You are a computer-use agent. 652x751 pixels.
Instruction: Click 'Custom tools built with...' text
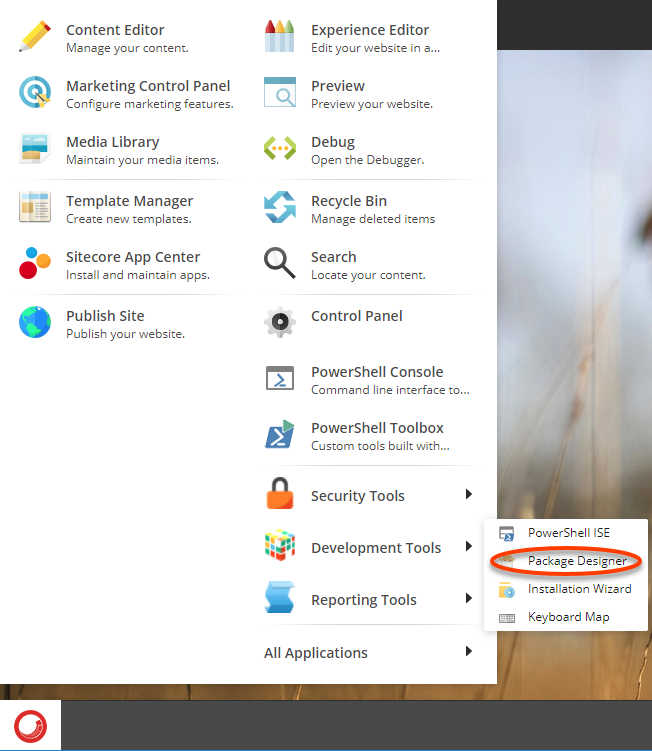(x=380, y=446)
